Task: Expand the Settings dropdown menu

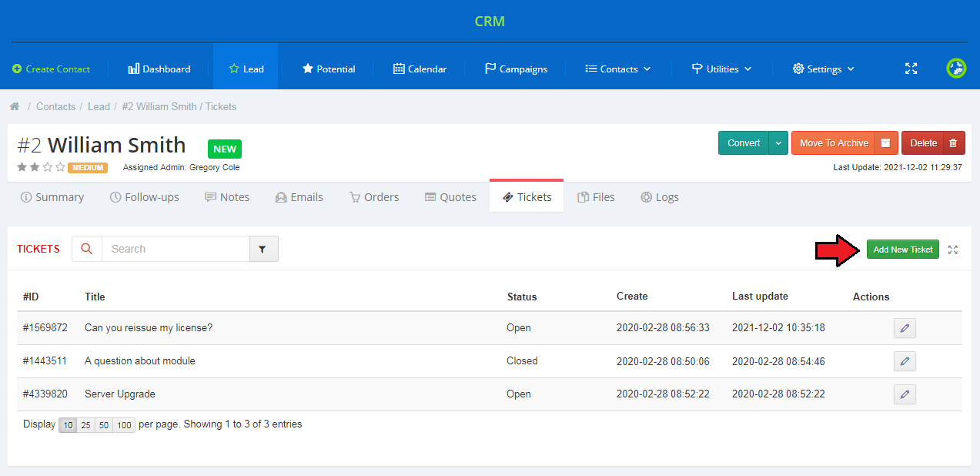Action: click(824, 69)
